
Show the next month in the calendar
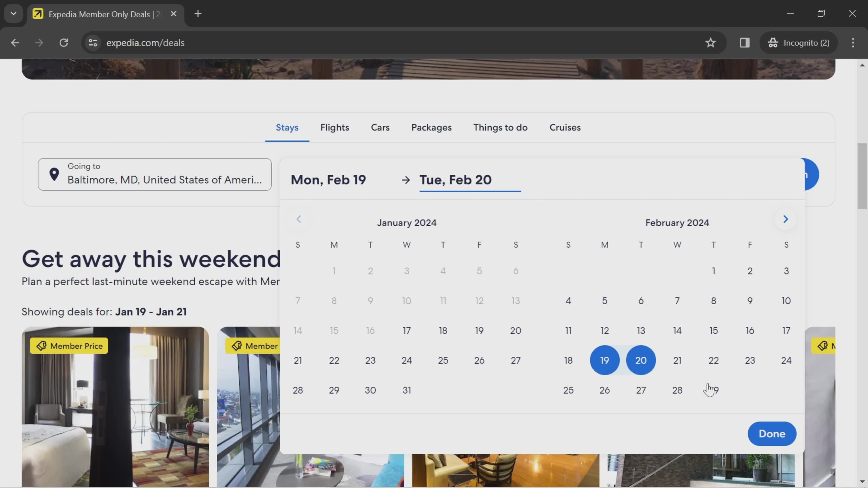785,219
